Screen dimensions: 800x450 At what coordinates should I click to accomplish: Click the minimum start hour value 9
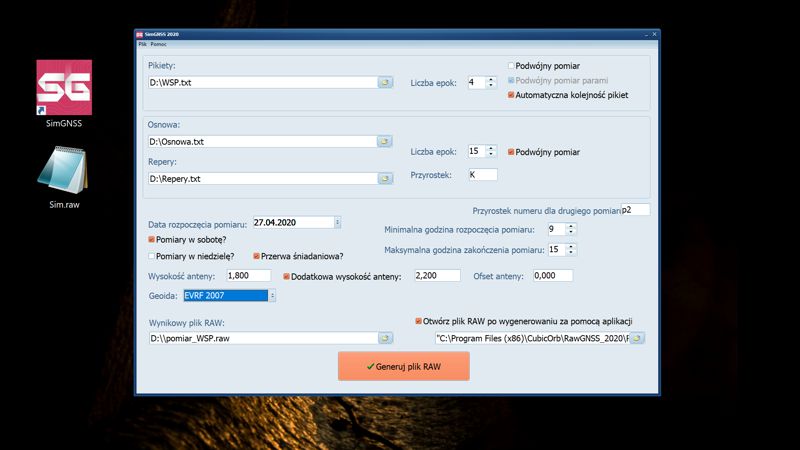tap(557, 230)
